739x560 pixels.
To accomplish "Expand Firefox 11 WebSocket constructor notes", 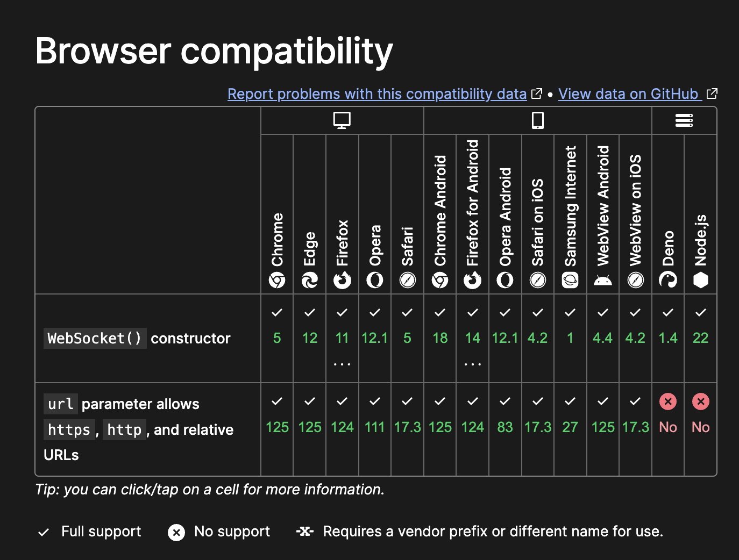I will pos(342,339).
